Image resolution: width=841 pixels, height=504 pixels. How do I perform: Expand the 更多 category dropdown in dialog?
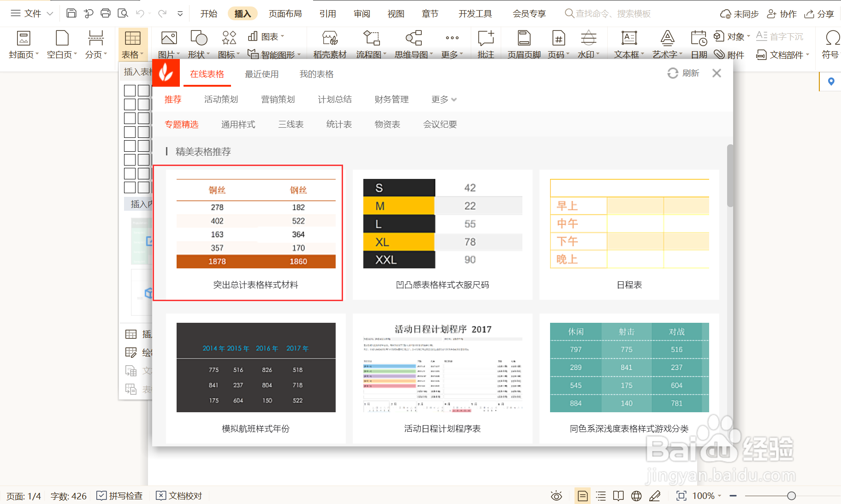point(442,99)
